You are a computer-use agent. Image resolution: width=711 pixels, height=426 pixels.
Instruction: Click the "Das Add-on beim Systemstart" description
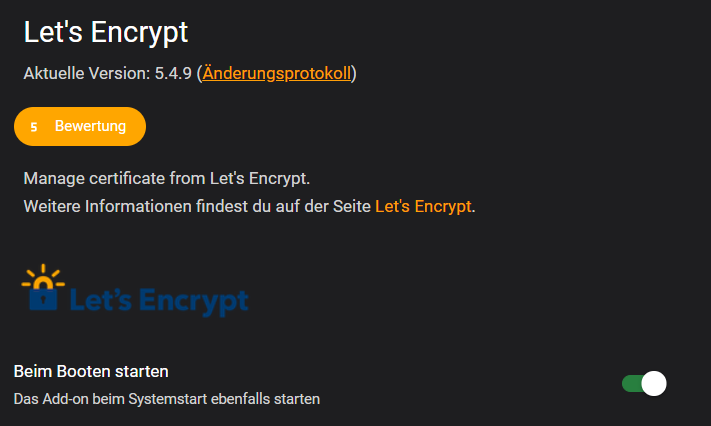pyautogui.click(x=167, y=399)
